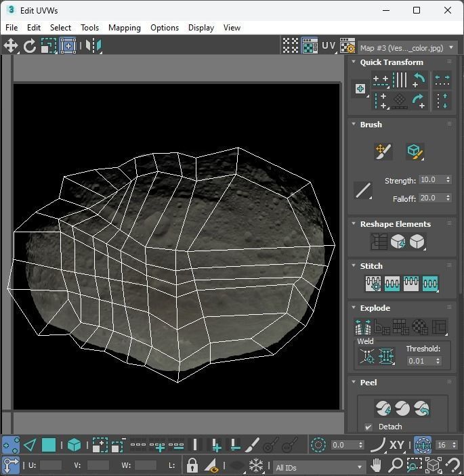The width and height of the screenshot is (464, 476).
Task: Activate the Freeform mode tool
Action: pos(68,46)
